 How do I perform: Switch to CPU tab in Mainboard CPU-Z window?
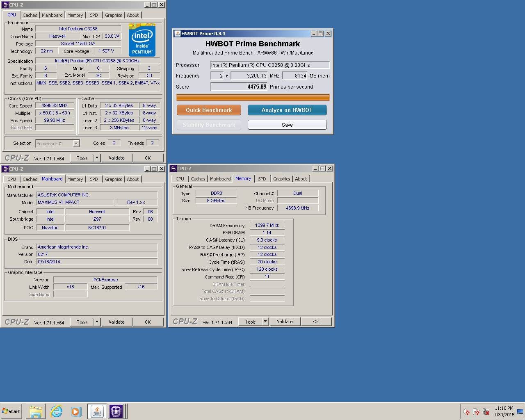click(12, 179)
